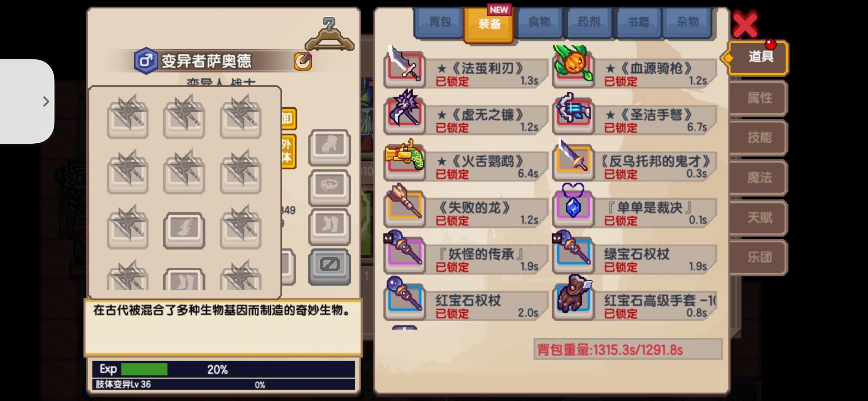Open the 属性 side menu
This screenshot has height=401, width=868.
pyautogui.click(x=759, y=98)
